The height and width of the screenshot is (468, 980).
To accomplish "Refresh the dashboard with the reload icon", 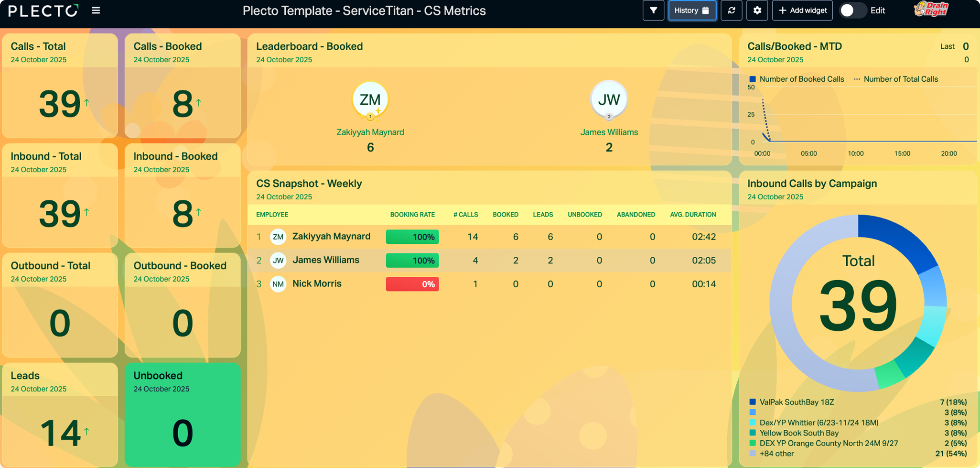I will coord(732,11).
